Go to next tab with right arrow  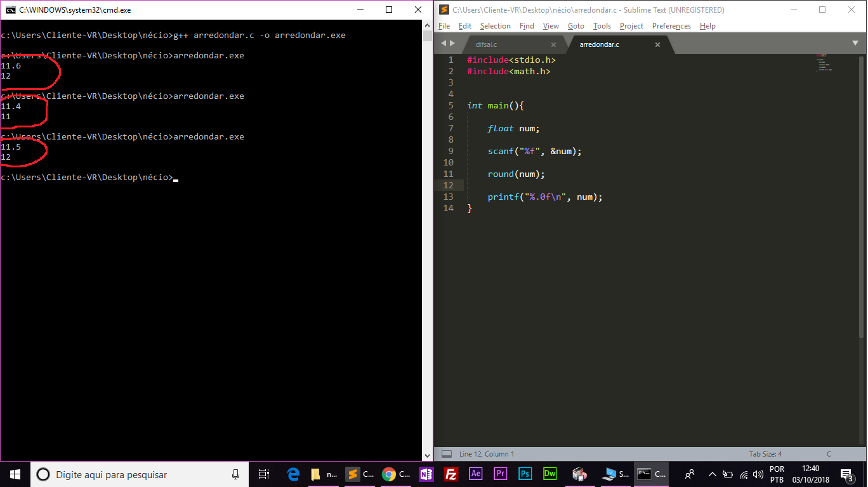(x=452, y=43)
